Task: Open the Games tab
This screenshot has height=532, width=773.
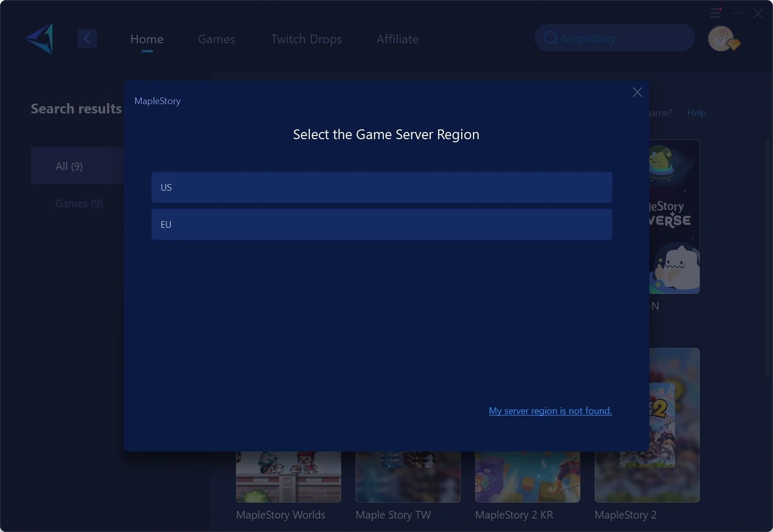Action: pos(216,39)
